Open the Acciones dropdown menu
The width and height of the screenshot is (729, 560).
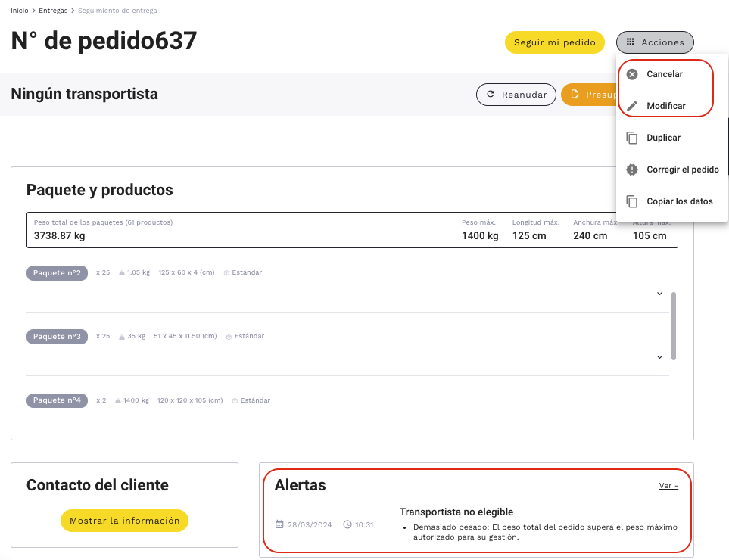[655, 42]
